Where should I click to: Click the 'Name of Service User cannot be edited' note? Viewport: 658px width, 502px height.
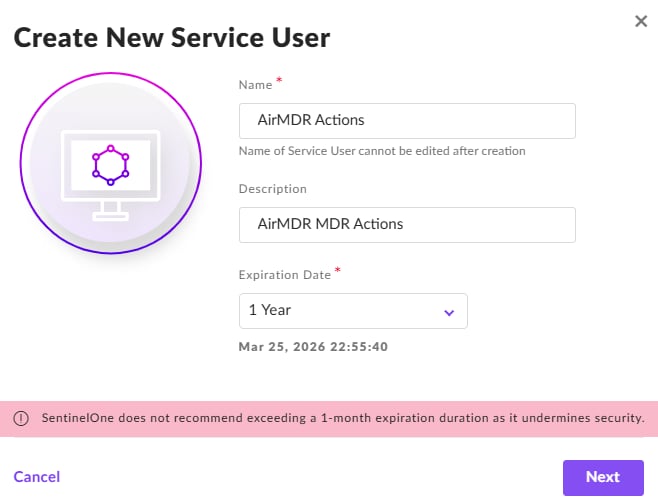coord(382,151)
